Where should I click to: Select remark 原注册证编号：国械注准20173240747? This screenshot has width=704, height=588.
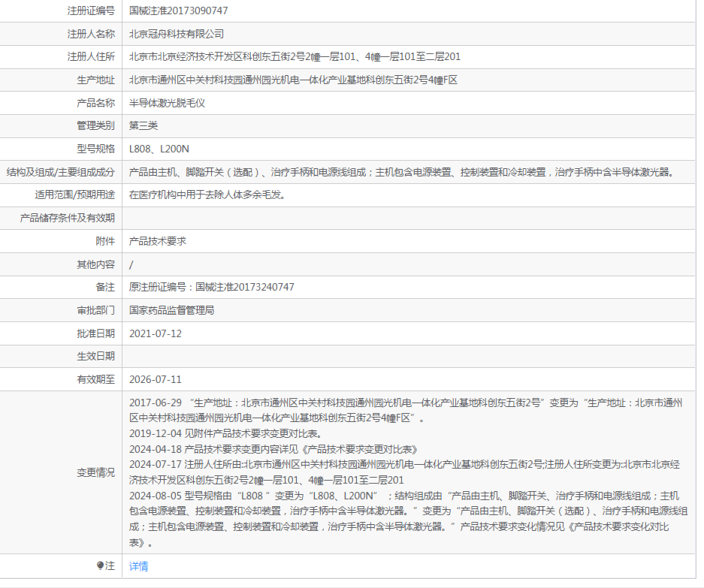[211, 288]
